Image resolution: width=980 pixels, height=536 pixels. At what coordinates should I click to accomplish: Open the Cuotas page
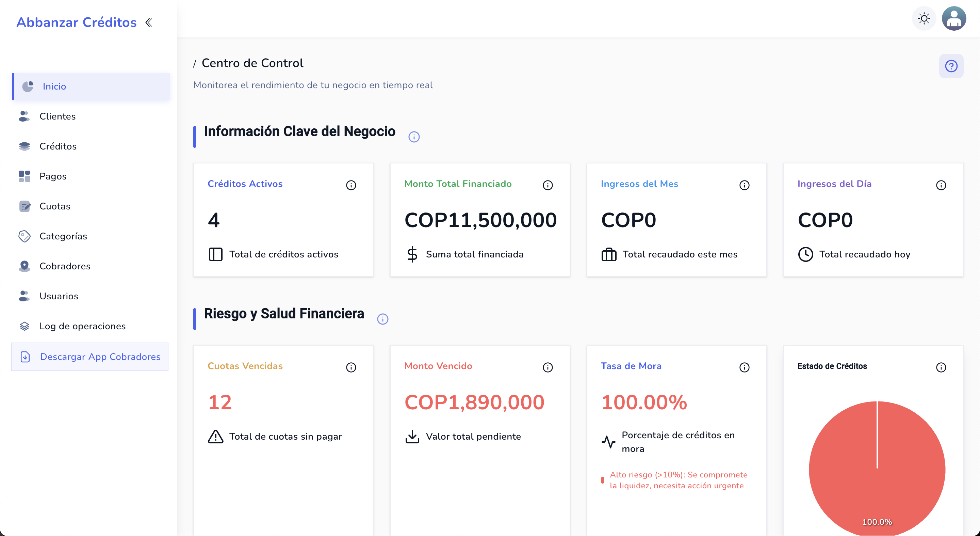[91, 206]
